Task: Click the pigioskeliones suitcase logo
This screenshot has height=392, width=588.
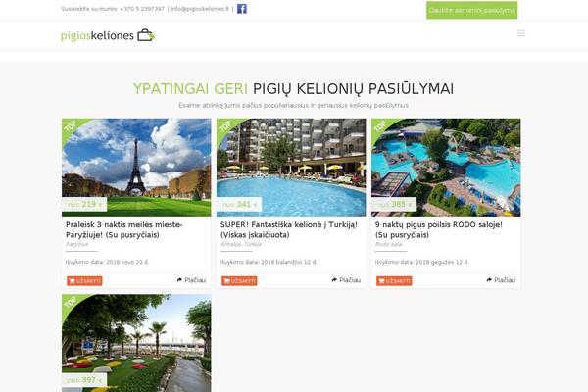Action: (108, 35)
